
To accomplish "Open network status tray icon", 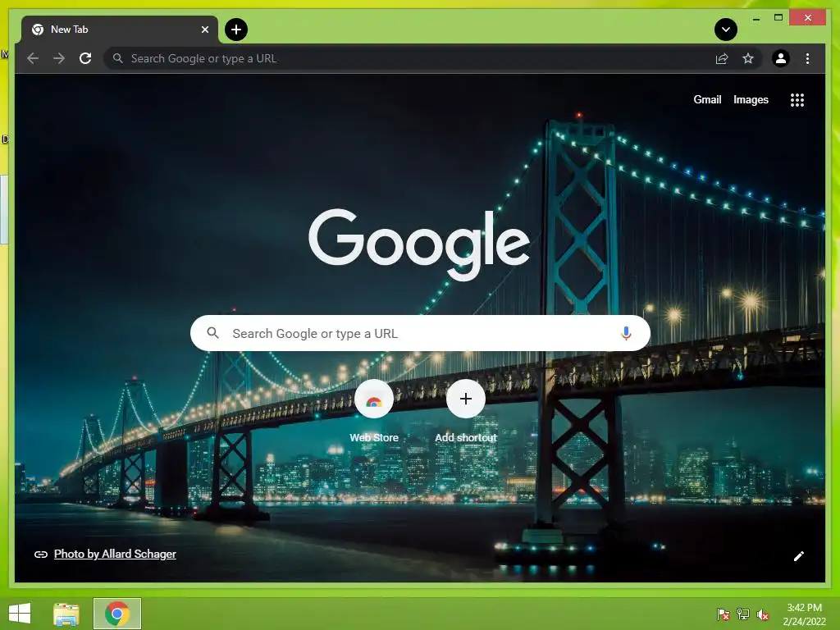I will click(x=742, y=614).
